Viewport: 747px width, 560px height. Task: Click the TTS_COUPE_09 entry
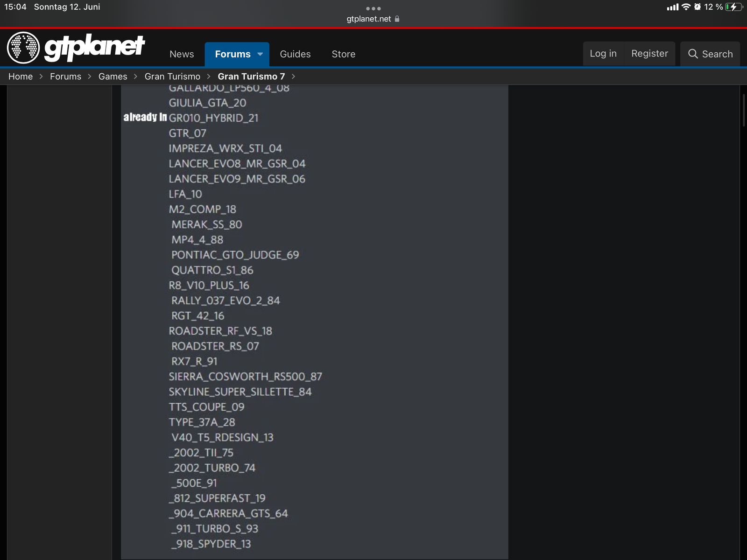(207, 407)
